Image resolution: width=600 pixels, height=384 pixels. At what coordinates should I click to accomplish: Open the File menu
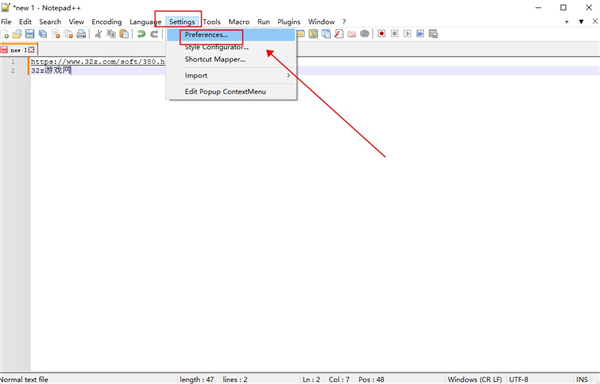pyautogui.click(x=6, y=22)
